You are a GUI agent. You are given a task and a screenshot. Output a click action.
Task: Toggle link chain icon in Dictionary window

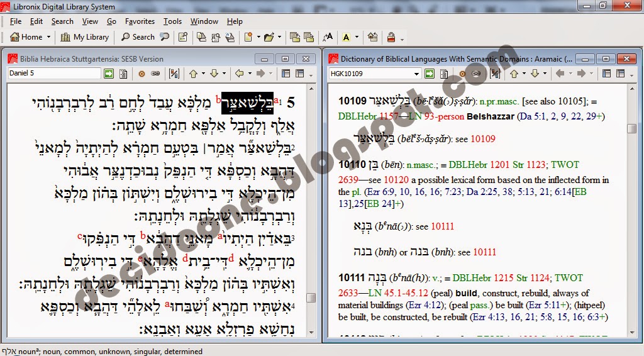[476, 74]
